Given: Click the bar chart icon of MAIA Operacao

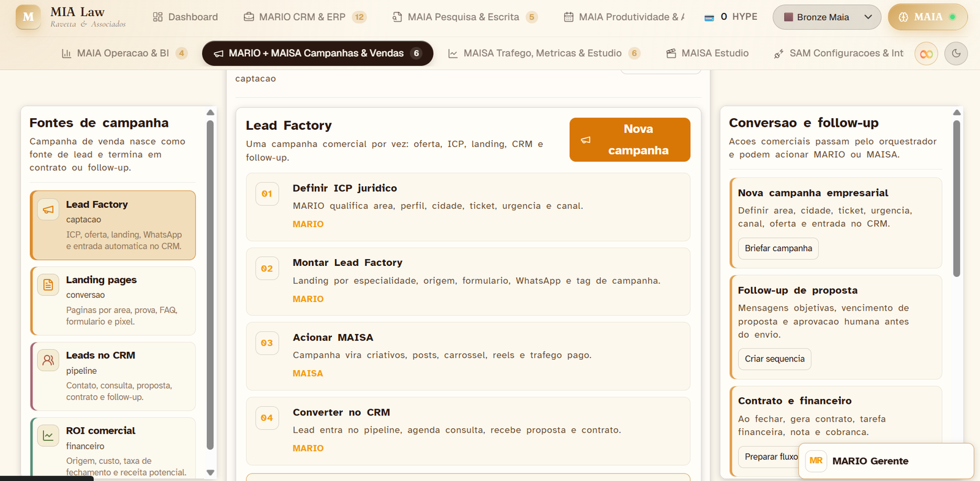Looking at the screenshot, I should point(66,54).
